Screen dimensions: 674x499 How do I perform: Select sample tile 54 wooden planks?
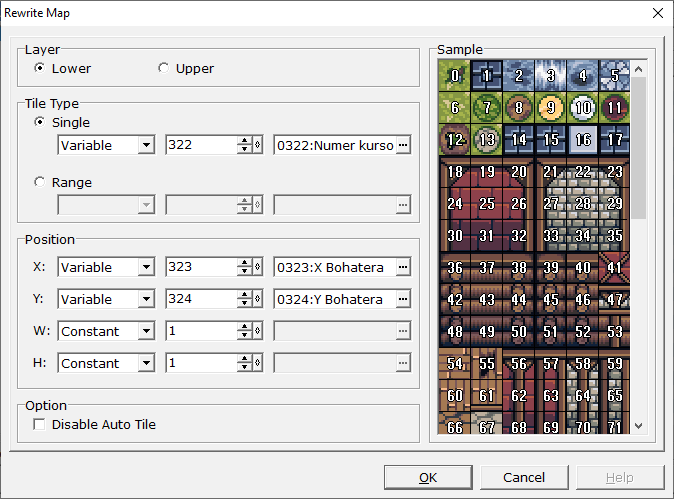pyautogui.click(x=454, y=364)
